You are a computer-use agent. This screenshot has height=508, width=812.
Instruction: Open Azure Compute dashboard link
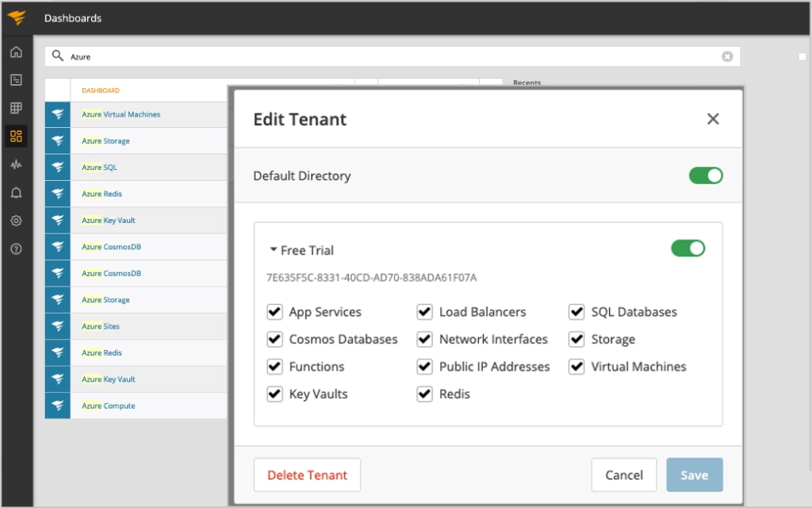click(108, 406)
